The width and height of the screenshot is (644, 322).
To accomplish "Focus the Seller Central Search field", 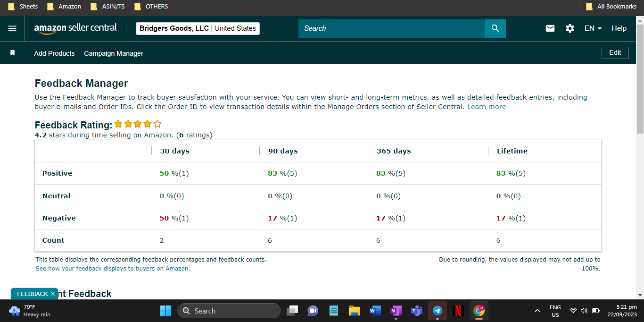I will click(391, 28).
